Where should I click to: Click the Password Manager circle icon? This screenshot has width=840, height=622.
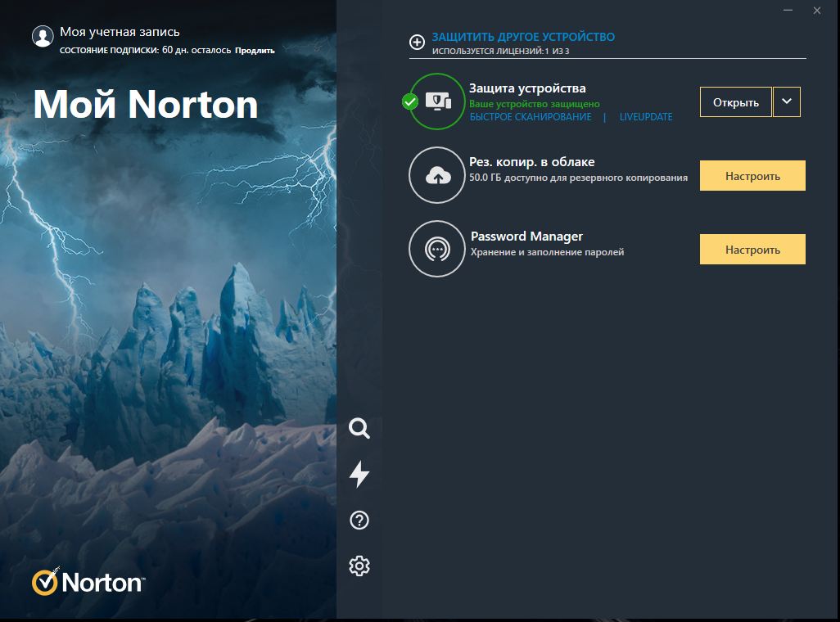click(437, 249)
